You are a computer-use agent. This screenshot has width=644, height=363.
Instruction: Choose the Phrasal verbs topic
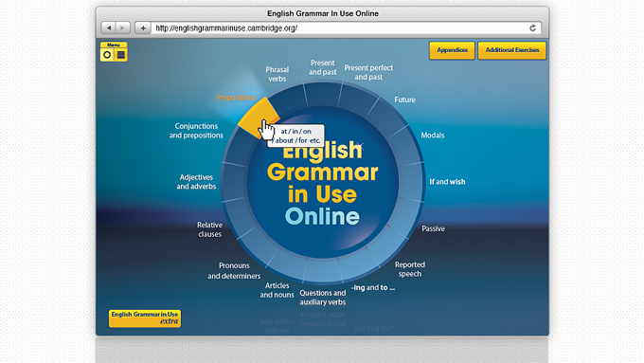[x=277, y=74]
